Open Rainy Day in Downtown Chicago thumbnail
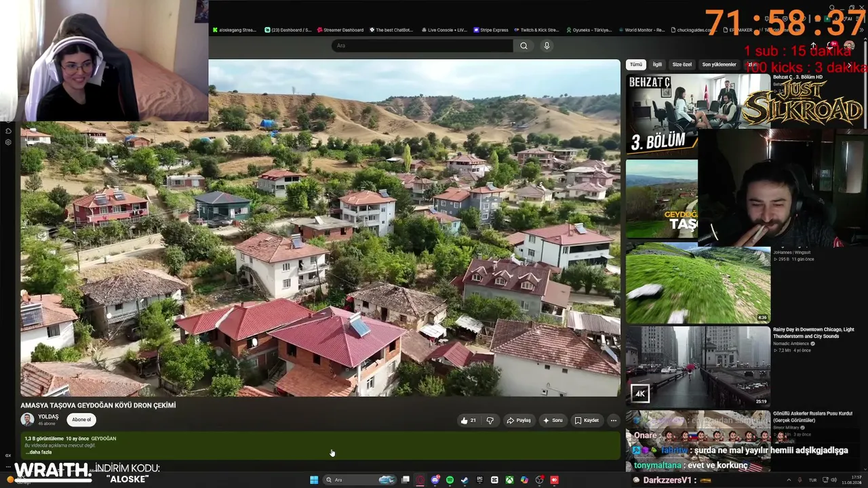Viewport: 868px width, 488px height. 698,367
